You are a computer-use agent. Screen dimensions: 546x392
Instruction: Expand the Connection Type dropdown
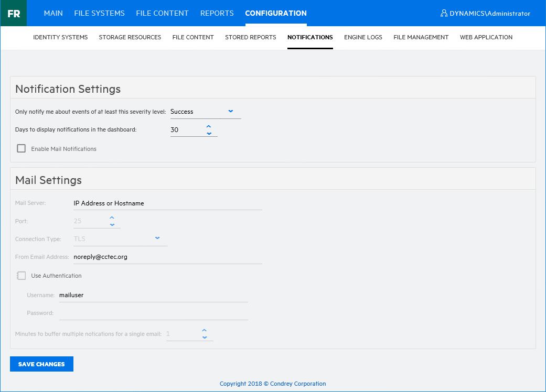[120, 239]
